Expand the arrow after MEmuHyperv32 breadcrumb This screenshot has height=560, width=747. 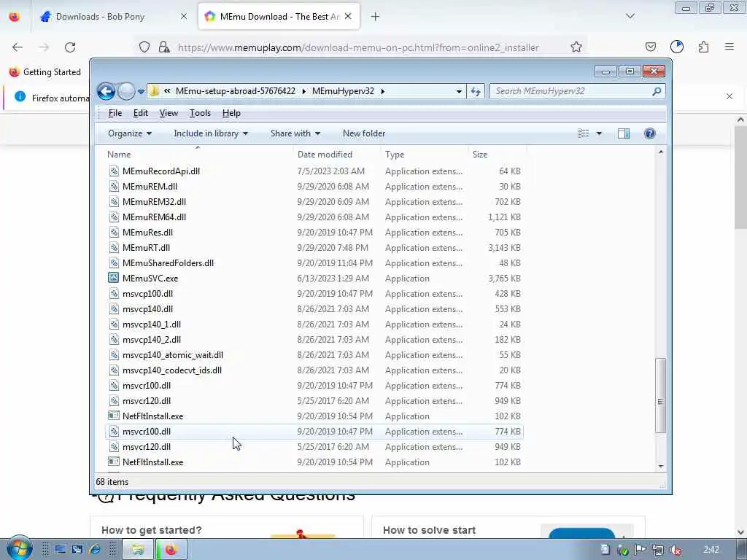[382, 91]
